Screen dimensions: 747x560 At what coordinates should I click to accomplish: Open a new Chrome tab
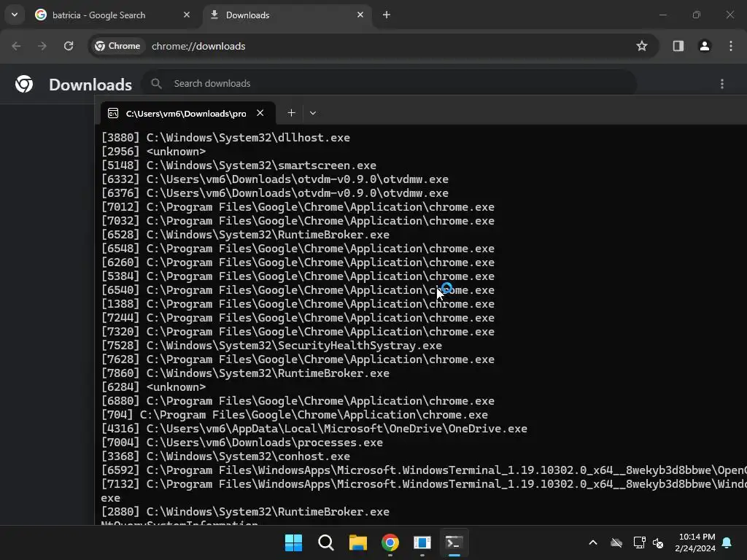pyautogui.click(x=387, y=15)
